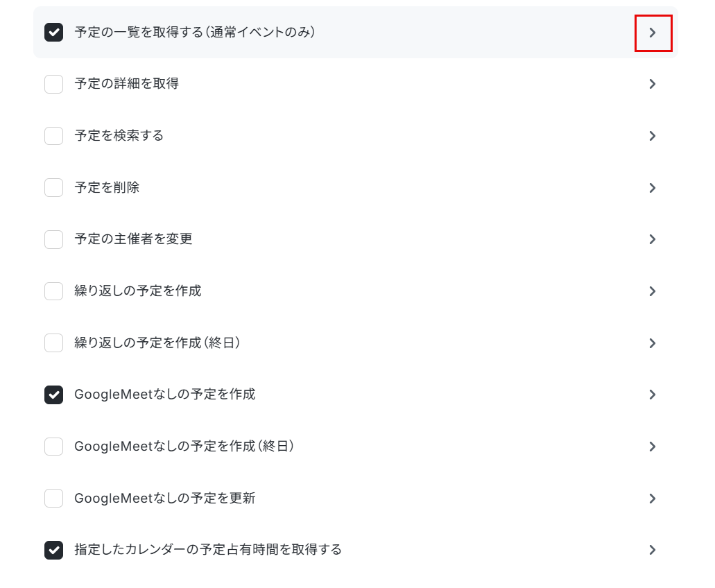This screenshot has height=588, width=715.
Task: Uncheck 予定の一覧を取得する(通常イベントのみ) checkbox
Action: pyautogui.click(x=54, y=33)
